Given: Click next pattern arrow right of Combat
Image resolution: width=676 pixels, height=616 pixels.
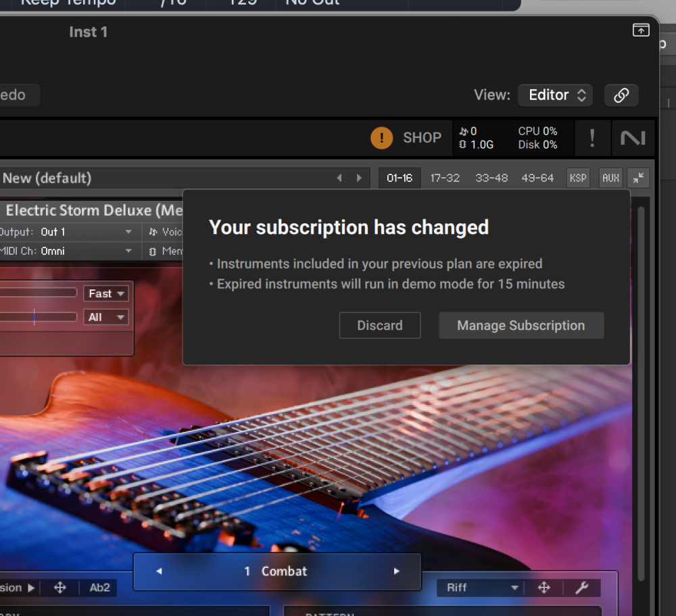Looking at the screenshot, I should [397, 571].
